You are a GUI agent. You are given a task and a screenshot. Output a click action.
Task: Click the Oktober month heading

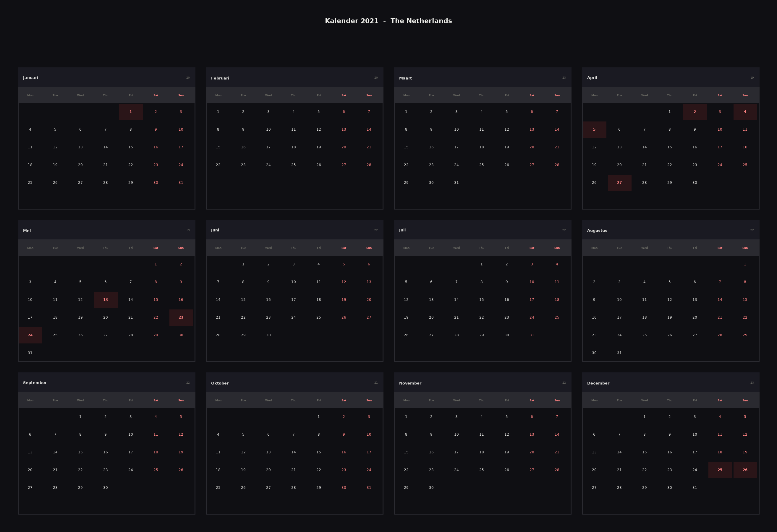[x=220, y=383]
